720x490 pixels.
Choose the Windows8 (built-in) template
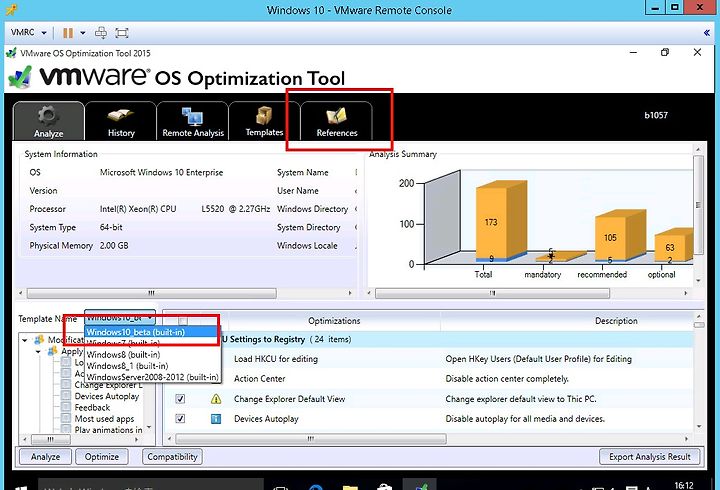pyautogui.click(x=152, y=355)
